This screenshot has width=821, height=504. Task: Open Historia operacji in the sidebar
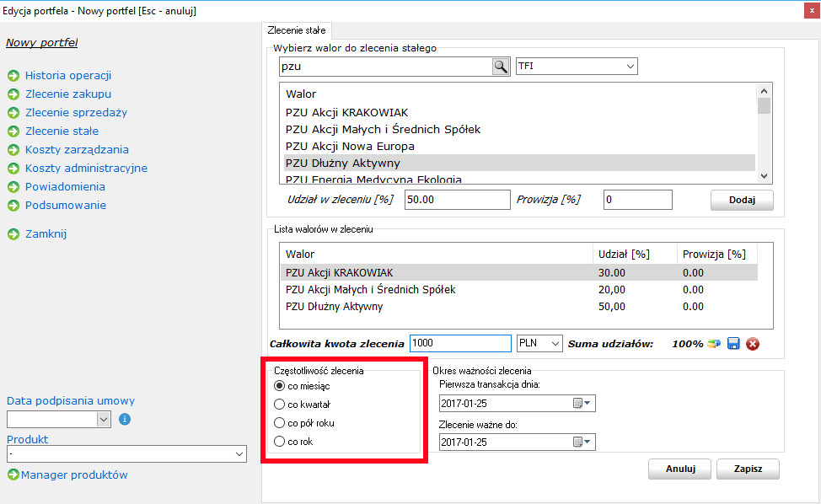pos(67,76)
